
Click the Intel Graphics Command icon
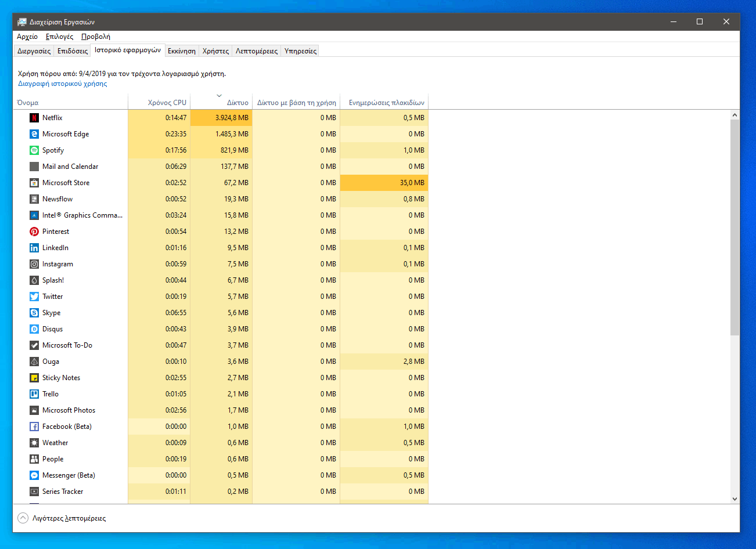click(34, 215)
